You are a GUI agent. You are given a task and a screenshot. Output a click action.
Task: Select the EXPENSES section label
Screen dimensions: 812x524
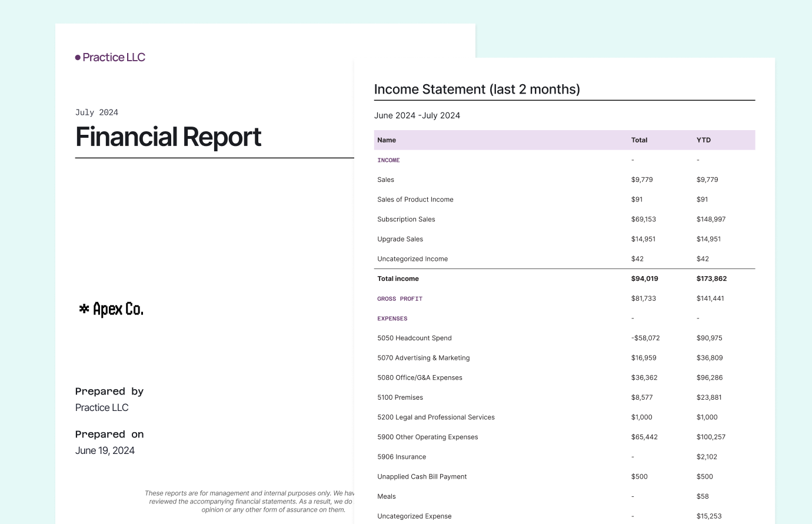point(392,319)
